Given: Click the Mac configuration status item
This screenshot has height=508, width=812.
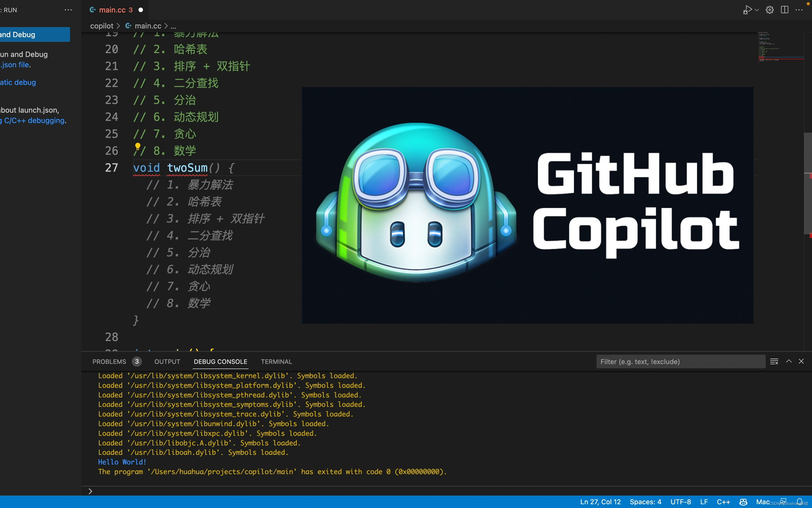Looking at the screenshot, I should (x=763, y=502).
